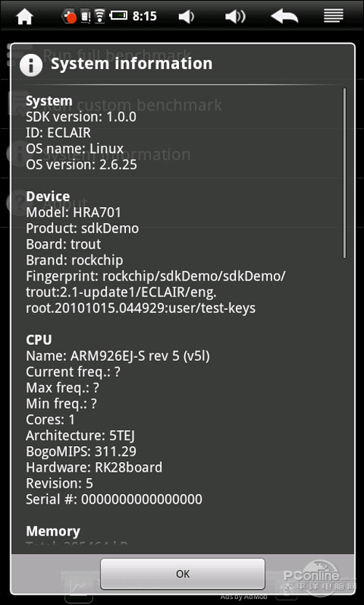Open the menu lines icon
Screen dimensions: 364x605
[333, 16]
